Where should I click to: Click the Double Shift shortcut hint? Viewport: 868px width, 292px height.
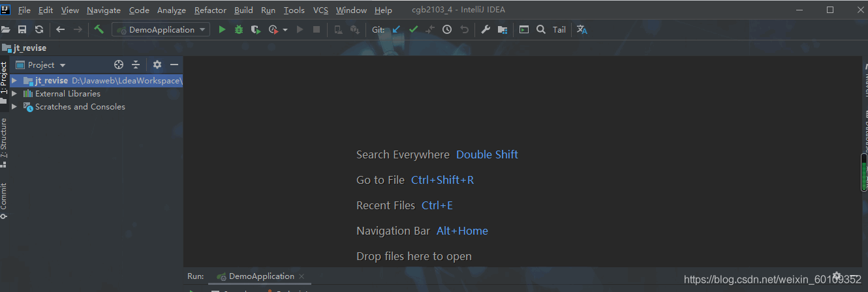coord(487,154)
